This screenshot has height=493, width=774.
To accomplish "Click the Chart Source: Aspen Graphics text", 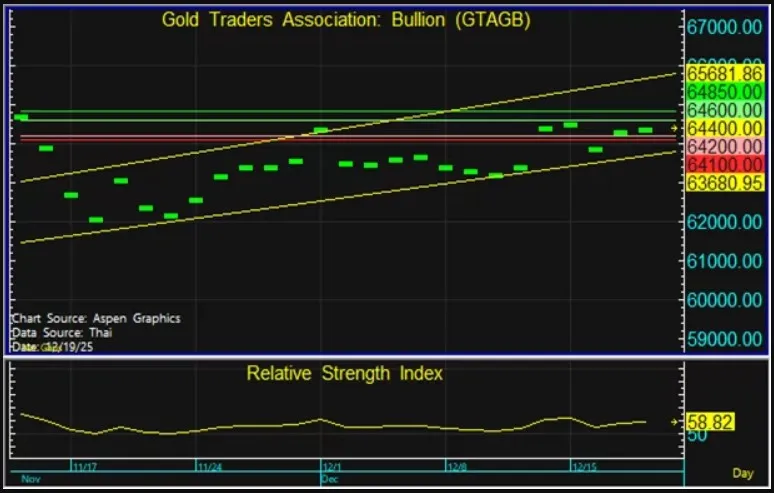I will pos(96,318).
